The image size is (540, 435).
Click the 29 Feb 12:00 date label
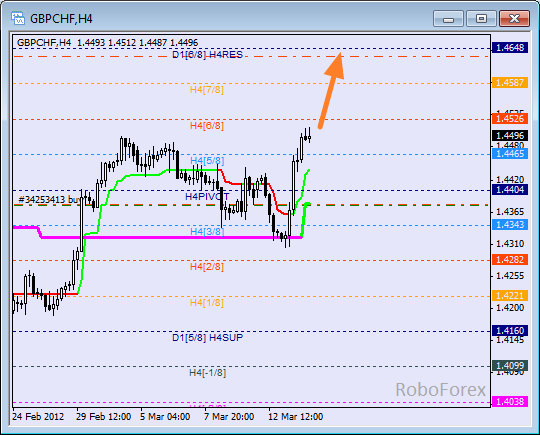pos(104,417)
